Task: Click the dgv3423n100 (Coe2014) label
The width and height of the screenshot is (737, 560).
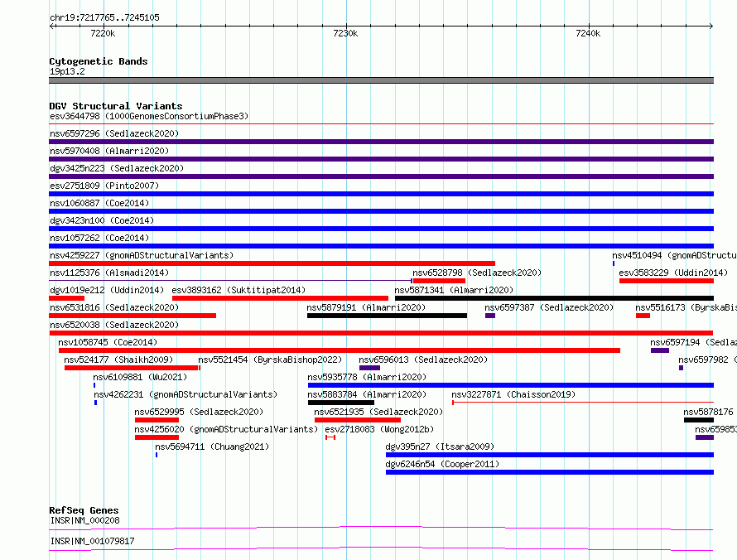Action: [x=102, y=220]
